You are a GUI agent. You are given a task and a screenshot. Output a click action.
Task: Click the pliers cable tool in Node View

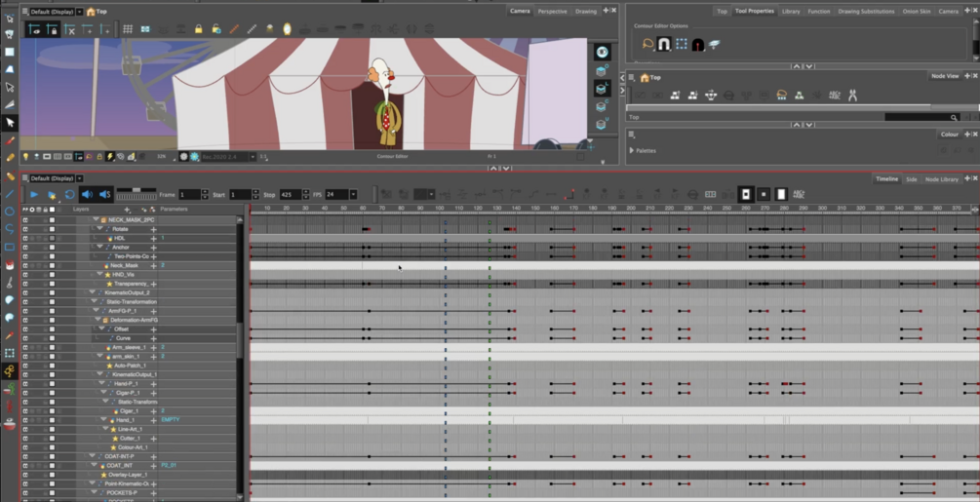point(852,96)
